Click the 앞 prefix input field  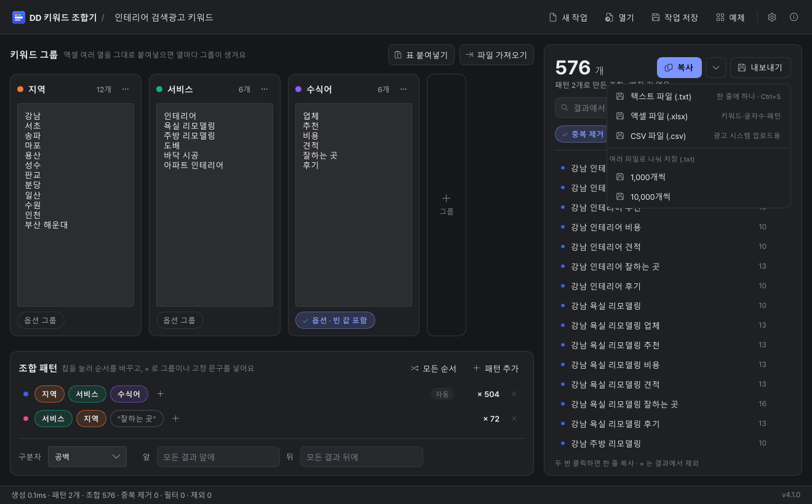click(218, 457)
